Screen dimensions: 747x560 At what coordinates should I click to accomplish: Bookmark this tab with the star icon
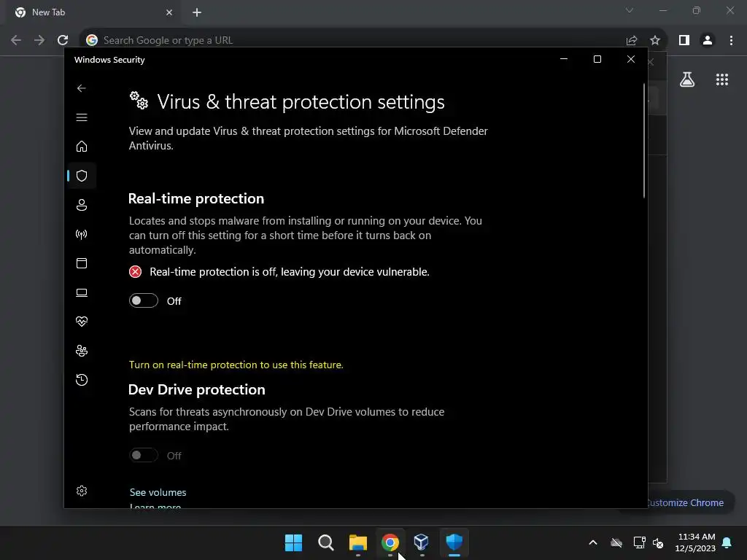(655, 41)
